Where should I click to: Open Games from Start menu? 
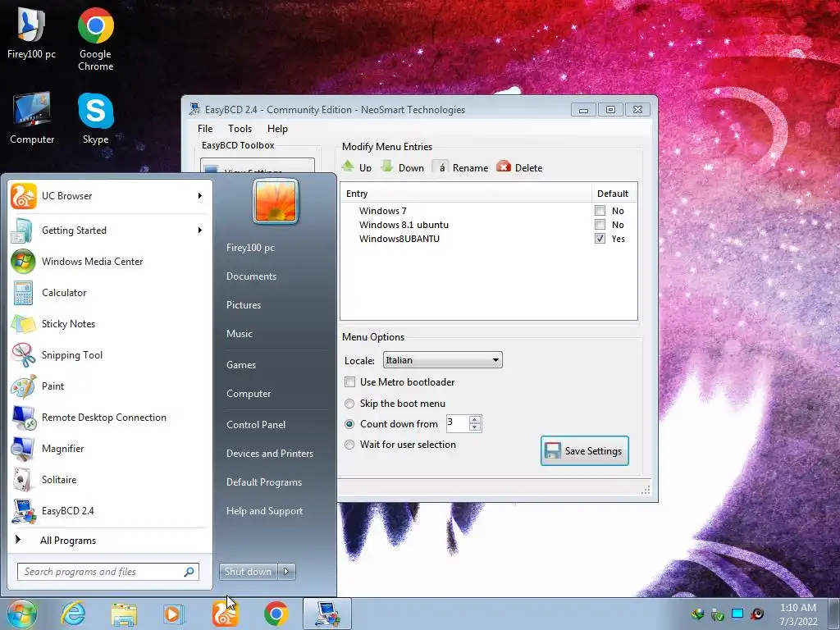241,365
